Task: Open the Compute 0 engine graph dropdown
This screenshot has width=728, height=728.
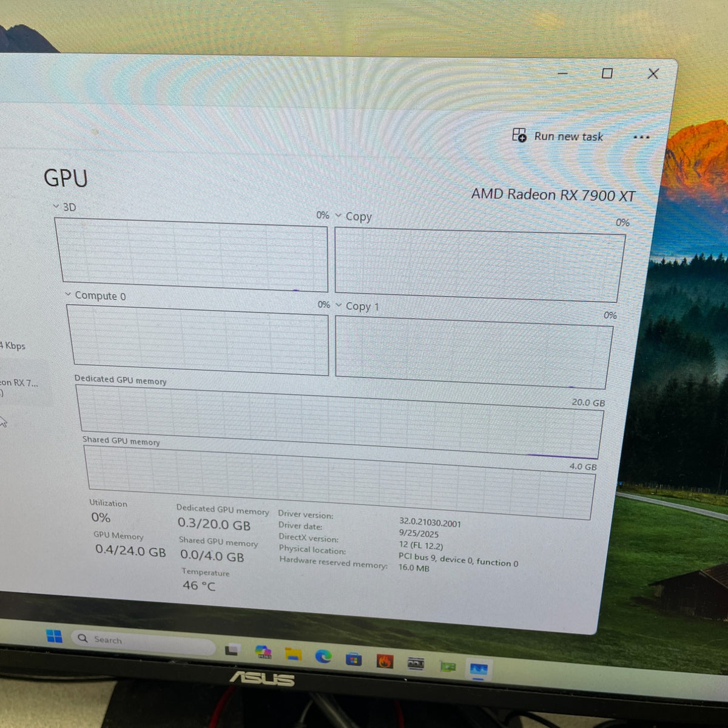Action: (x=68, y=294)
